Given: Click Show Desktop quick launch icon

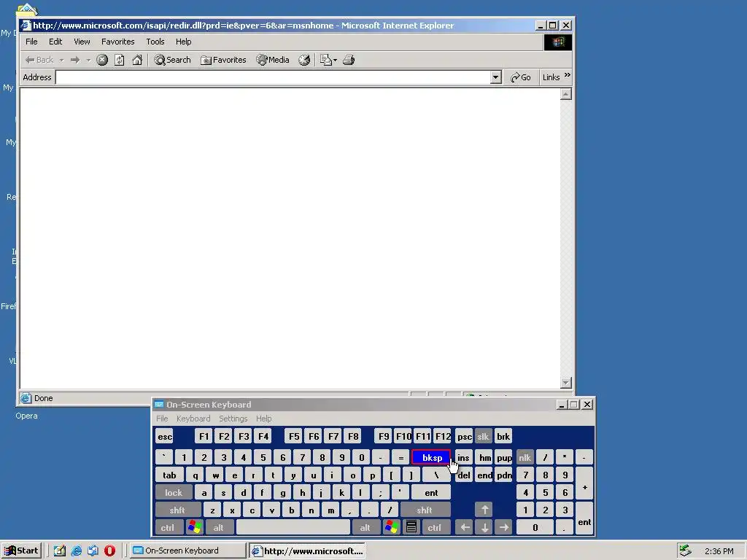Looking at the screenshot, I should pyautogui.click(x=60, y=551).
